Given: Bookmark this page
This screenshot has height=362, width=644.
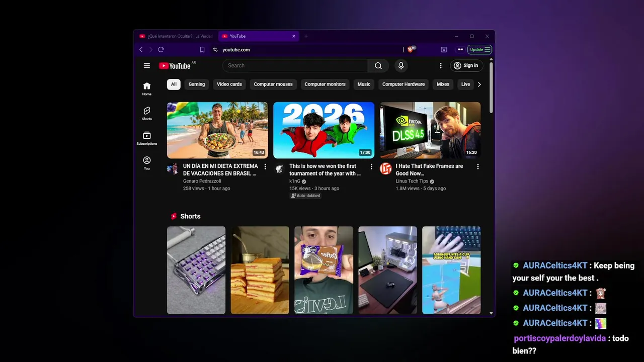Looking at the screenshot, I should (x=202, y=49).
